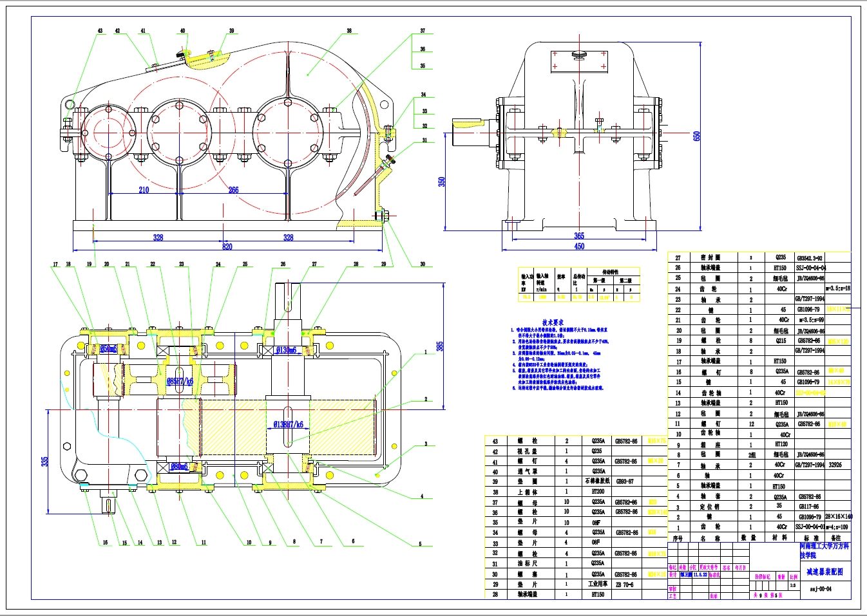The width and height of the screenshot is (867, 616).
Task: Click the 备注 column header
Action: (x=835, y=538)
